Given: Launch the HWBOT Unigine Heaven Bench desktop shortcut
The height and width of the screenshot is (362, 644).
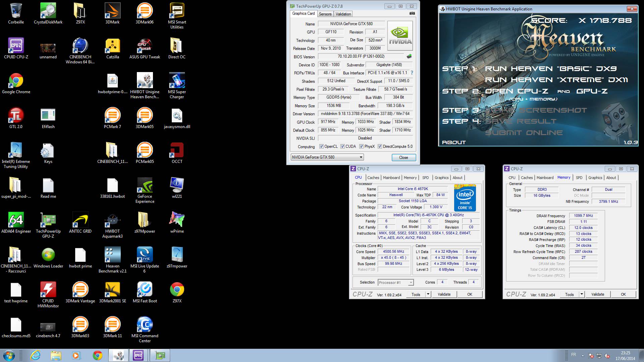Looking at the screenshot, I should pyautogui.click(x=145, y=85).
